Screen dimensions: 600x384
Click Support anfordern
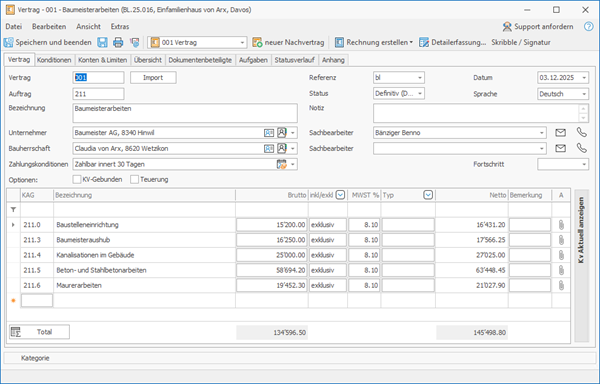click(538, 26)
